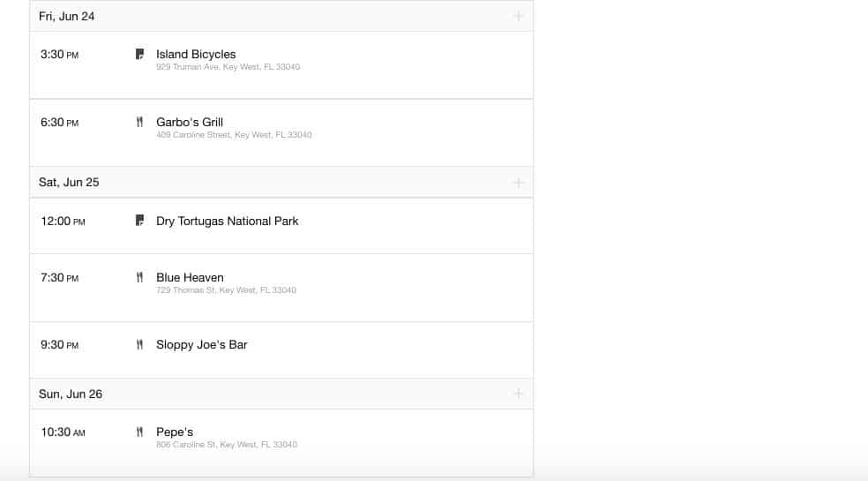868x481 pixels.
Task: Click the restaurant icon beside Blue Heaven
Action: (139, 277)
